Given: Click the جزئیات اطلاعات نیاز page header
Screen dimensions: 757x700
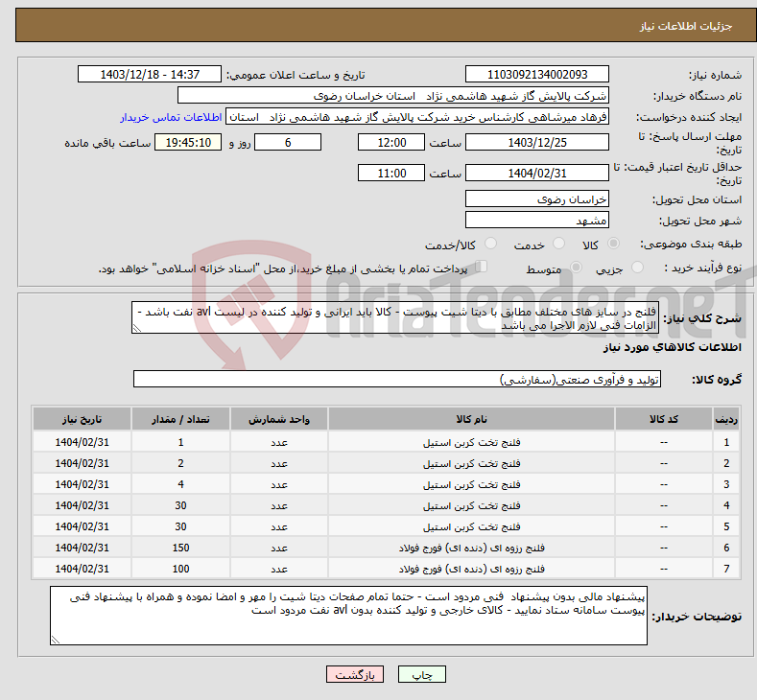Looking at the screenshot, I should 686,26.
